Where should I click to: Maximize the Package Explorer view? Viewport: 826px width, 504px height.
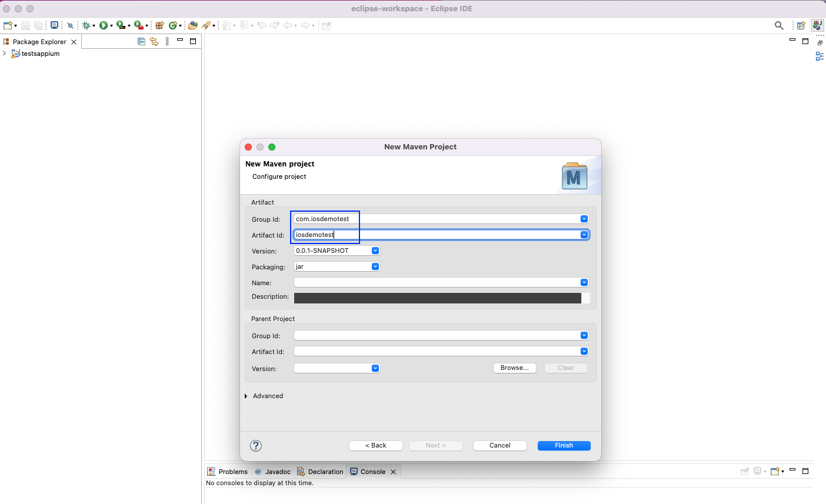point(192,41)
